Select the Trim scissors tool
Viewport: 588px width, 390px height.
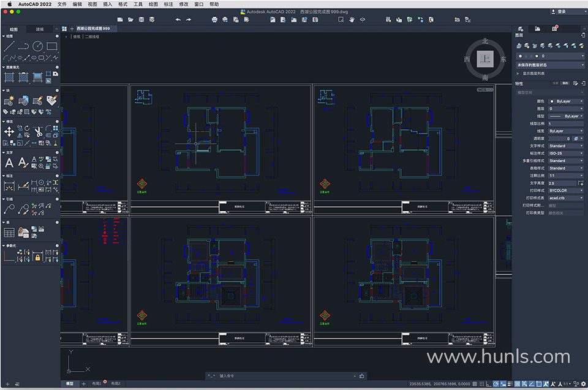point(38,132)
